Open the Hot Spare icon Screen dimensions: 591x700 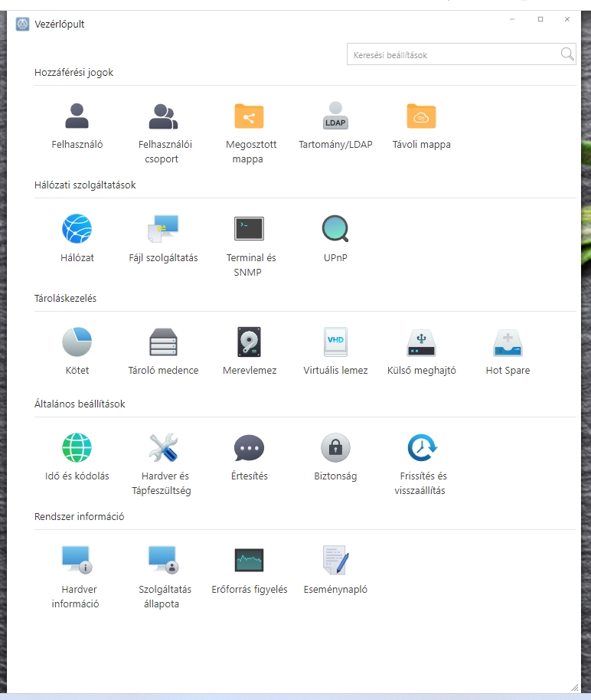point(508,342)
